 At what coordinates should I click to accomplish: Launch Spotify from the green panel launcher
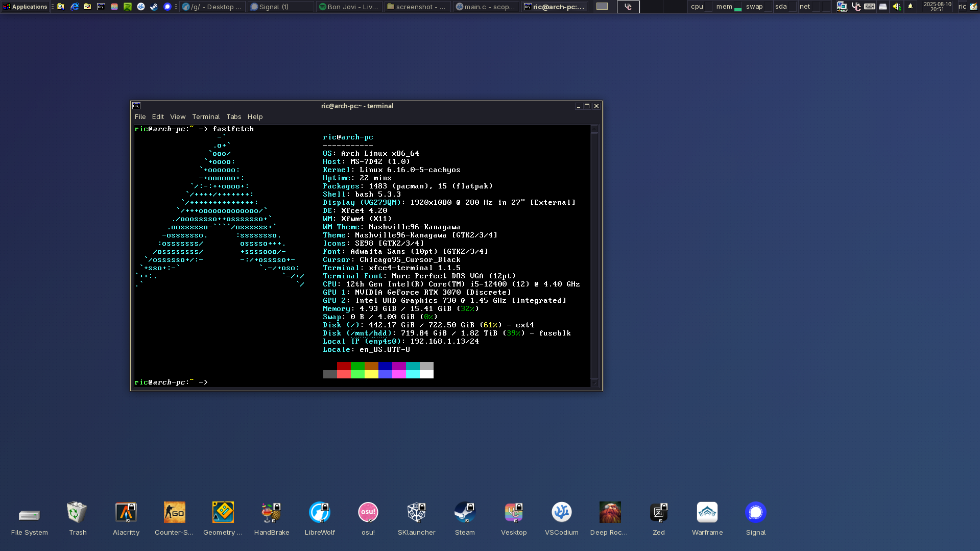tap(128, 7)
